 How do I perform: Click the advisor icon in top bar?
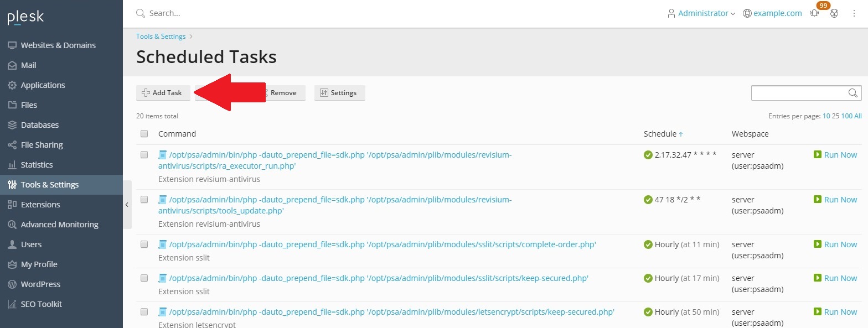(834, 13)
